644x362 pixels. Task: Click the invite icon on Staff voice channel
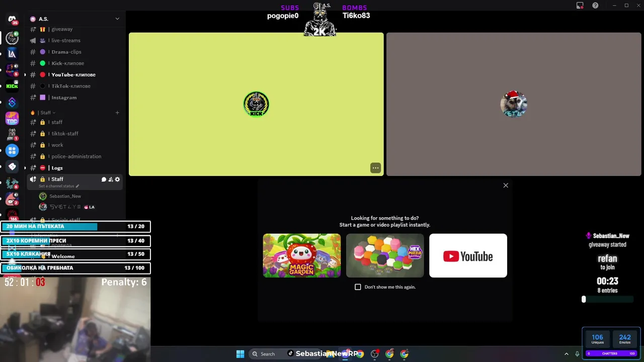(111, 179)
